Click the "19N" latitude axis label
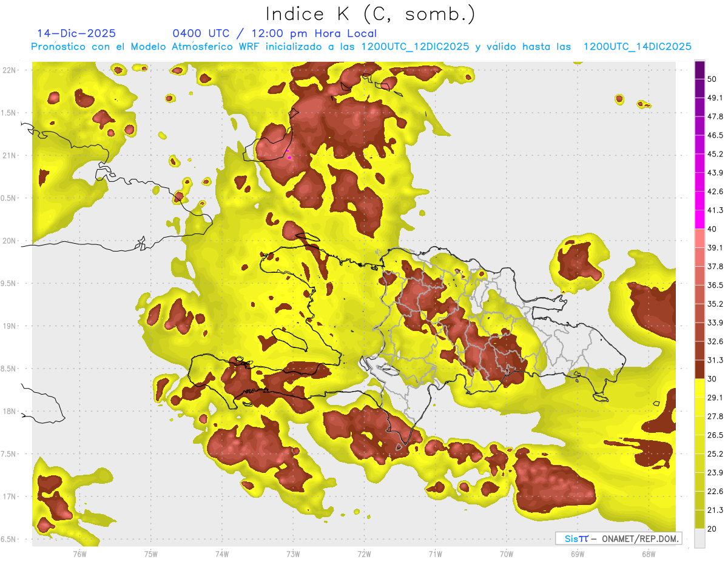This screenshot has height=562, width=728. click(9, 326)
